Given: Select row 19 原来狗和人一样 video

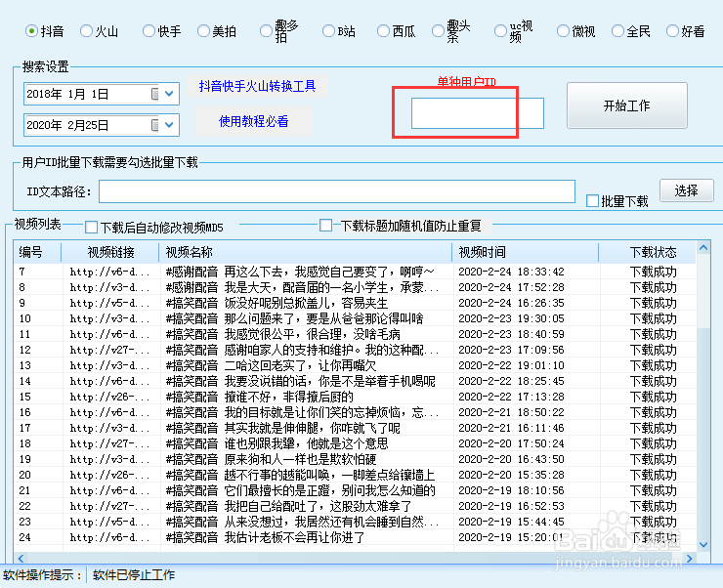Looking at the screenshot, I should [x=355, y=459].
